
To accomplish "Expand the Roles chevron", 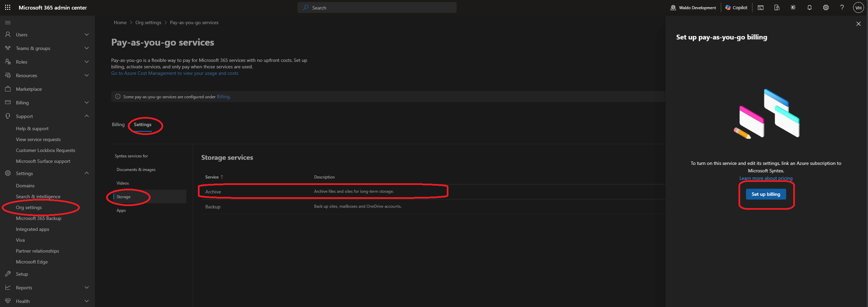I will [87, 62].
